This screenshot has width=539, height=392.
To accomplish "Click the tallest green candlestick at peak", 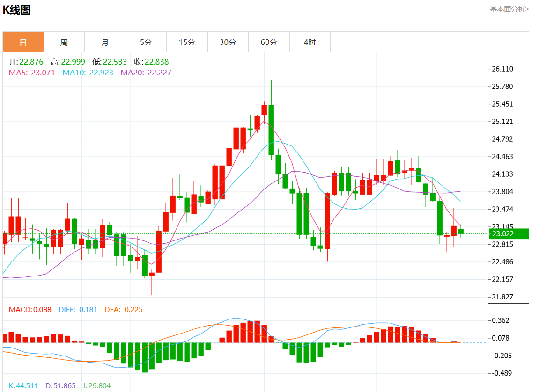I will (271, 130).
